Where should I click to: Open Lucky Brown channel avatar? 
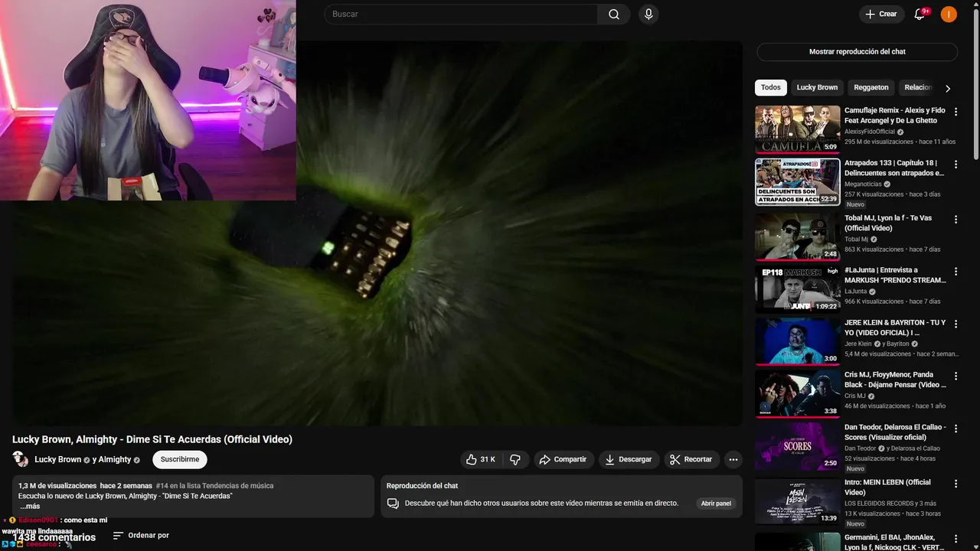(x=21, y=459)
